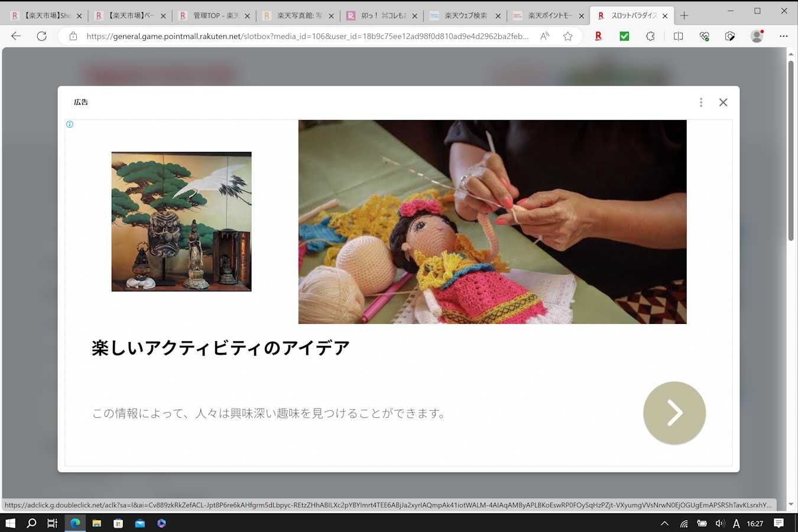Image resolution: width=798 pixels, height=532 pixels.
Task: Open the screenshot capture tool icon
Action: click(730, 36)
